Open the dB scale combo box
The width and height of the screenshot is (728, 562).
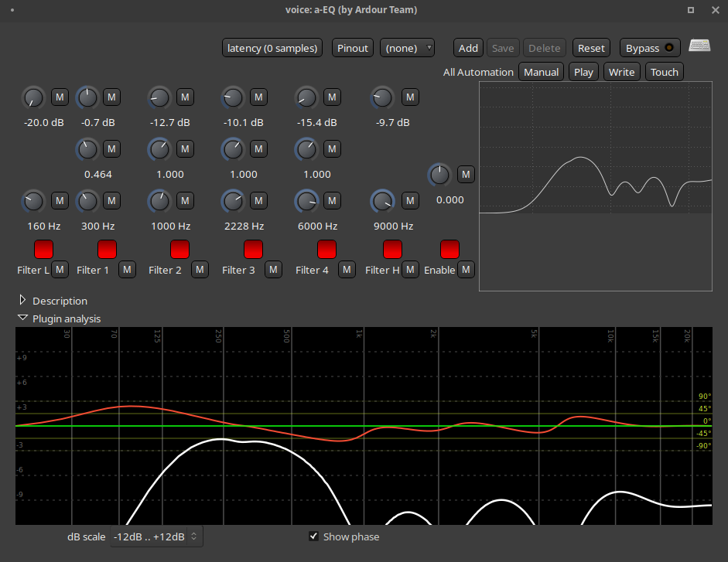[156, 536]
